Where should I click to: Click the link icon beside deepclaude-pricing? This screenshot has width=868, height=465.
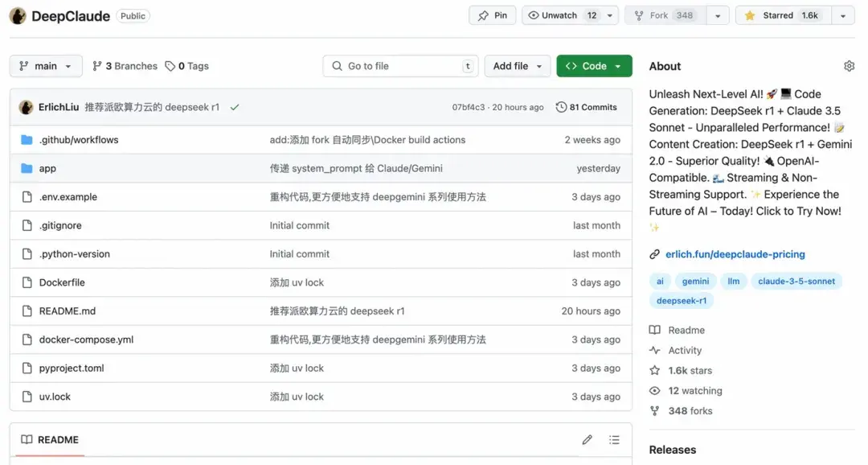653,253
